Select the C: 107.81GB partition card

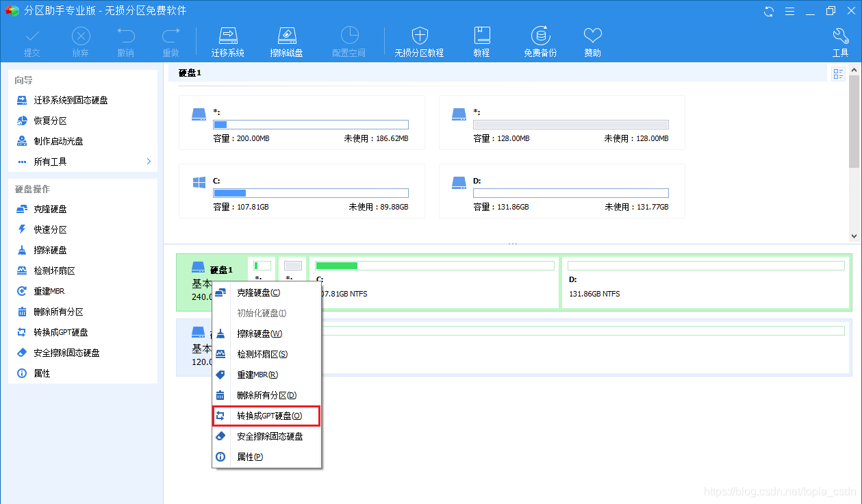(302, 191)
